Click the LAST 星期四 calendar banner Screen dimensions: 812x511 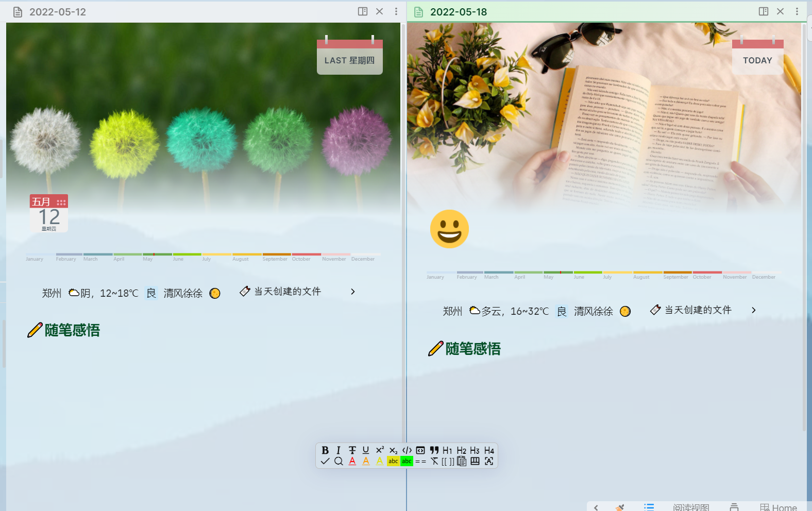tap(350, 57)
